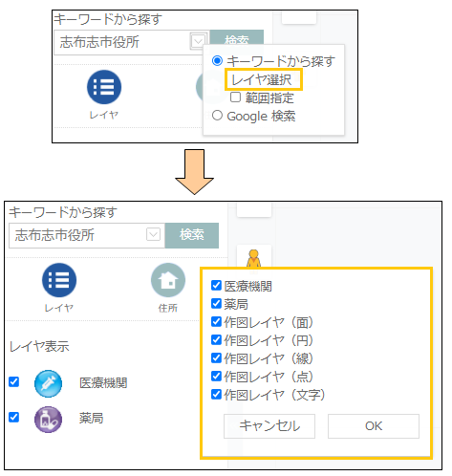Open the 住所 house icon

[x=168, y=280]
